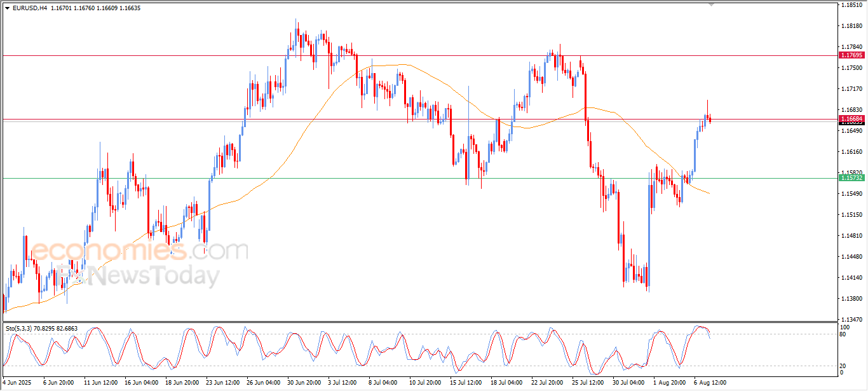
Task: Click price axis label 1.13800
Action: tap(851, 299)
